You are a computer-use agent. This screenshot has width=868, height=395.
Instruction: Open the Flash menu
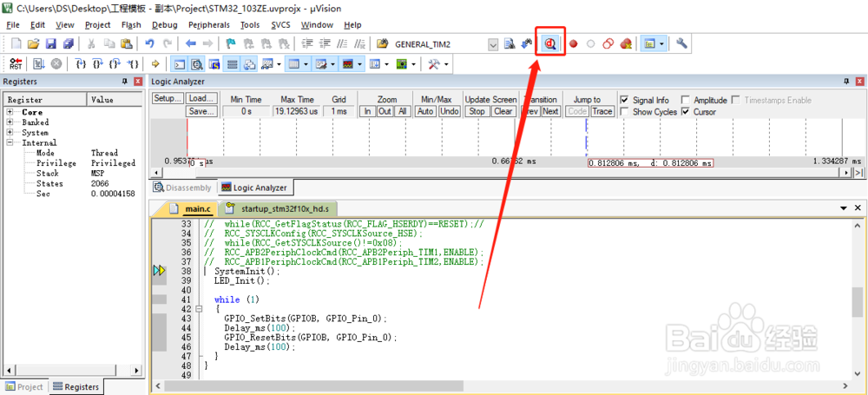pyautogui.click(x=131, y=25)
